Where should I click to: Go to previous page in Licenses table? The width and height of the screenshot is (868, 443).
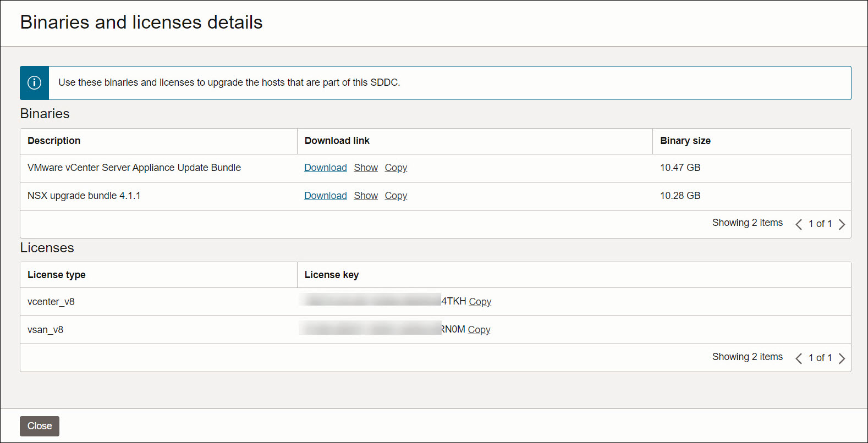(799, 358)
